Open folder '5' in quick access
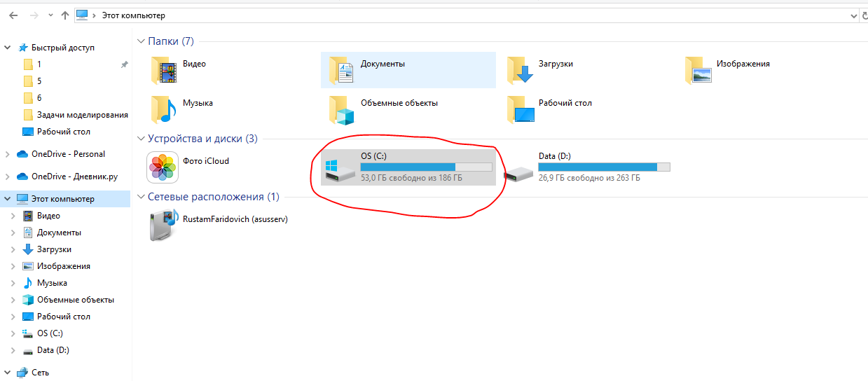868x381 pixels. point(39,81)
